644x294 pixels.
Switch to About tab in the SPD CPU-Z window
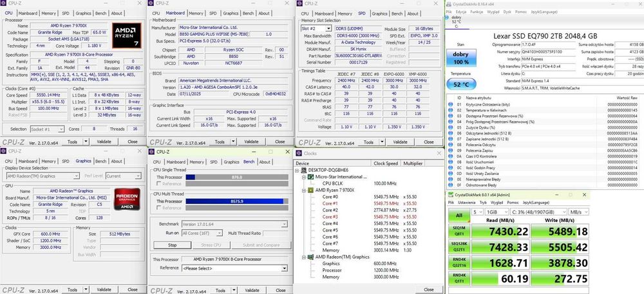coord(413,14)
